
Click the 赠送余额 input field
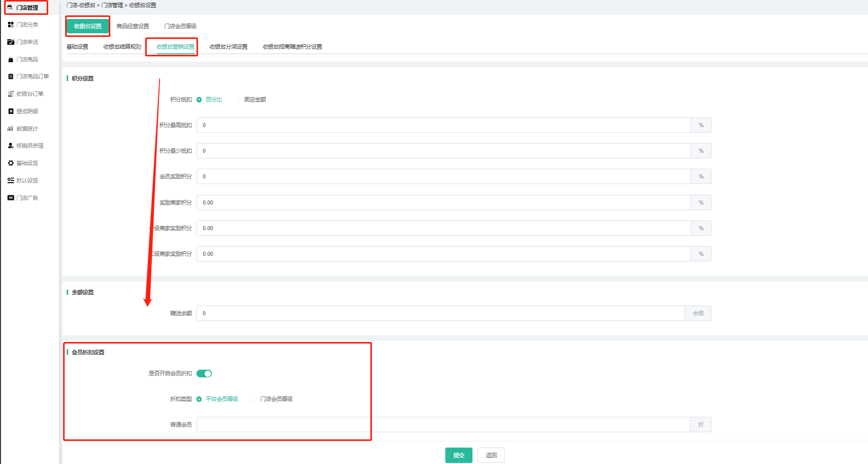(x=440, y=313)
